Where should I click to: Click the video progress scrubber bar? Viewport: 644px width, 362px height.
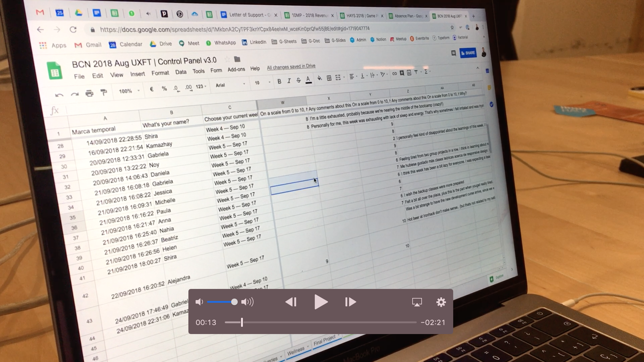pos(321,322)
